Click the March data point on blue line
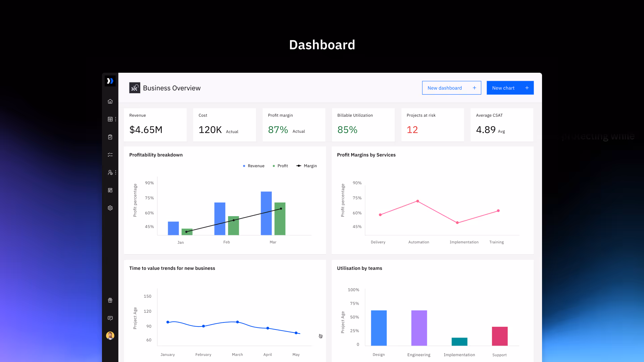Viewport: 644px width, 362px height. coord(237,322)
